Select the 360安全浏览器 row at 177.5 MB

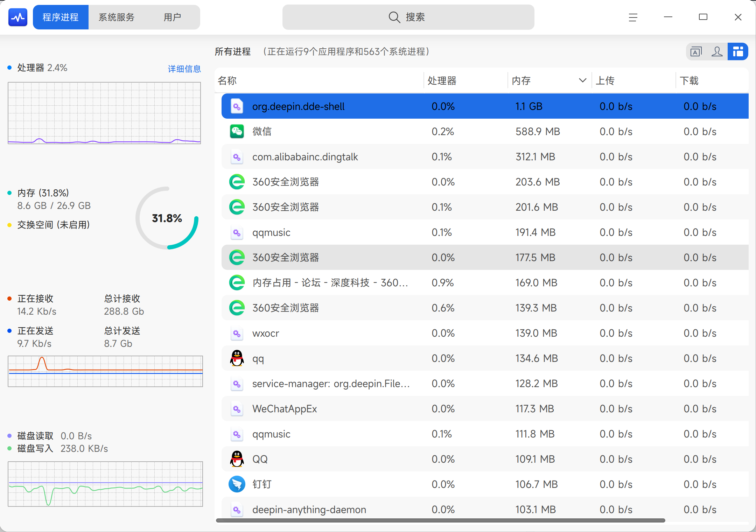pyautogui.click(x=485, y=258)
